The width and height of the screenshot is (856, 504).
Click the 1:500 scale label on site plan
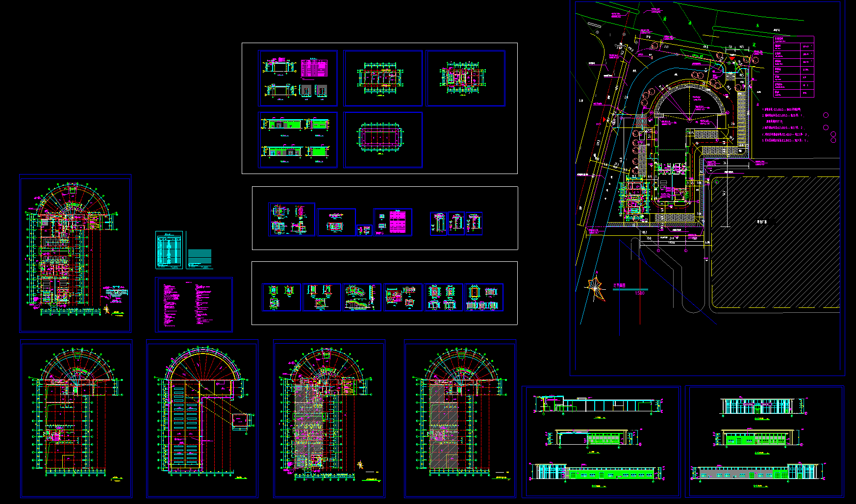pos(640,293)
